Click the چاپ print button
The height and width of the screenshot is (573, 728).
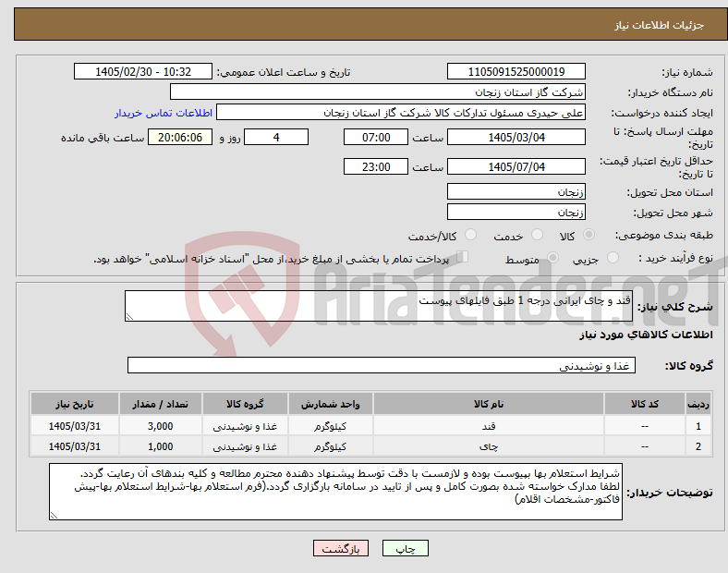[406, 548]
